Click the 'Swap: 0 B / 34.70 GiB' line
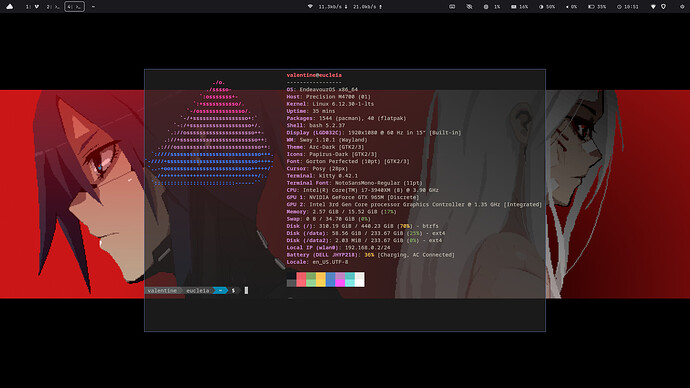The width and height of the screenshot is (690, 388). (328, 219)
